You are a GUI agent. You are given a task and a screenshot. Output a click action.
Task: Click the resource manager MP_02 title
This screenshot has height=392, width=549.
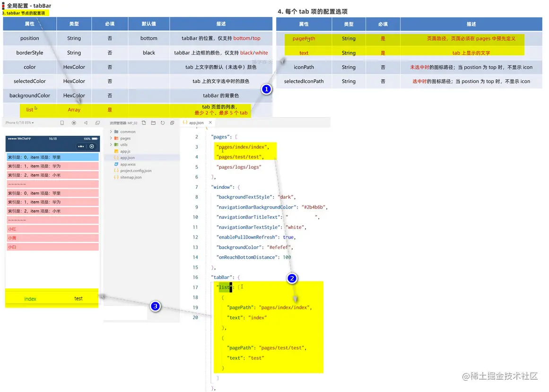123,123
